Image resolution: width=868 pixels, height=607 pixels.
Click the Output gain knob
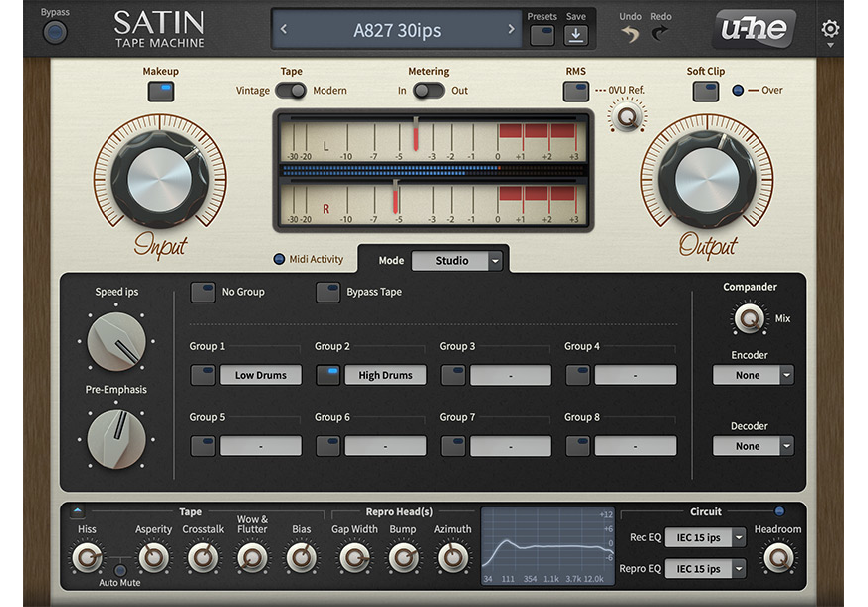(x=707, y=179)
